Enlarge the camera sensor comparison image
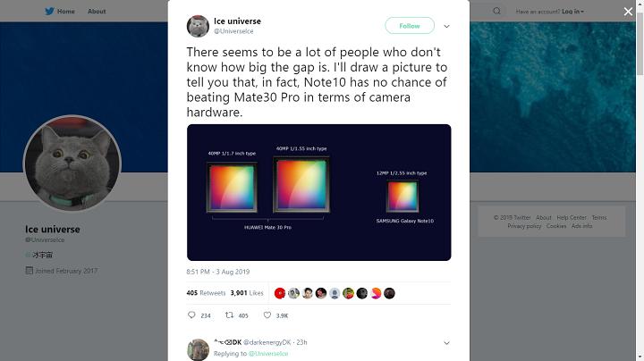 click(318, 192)
